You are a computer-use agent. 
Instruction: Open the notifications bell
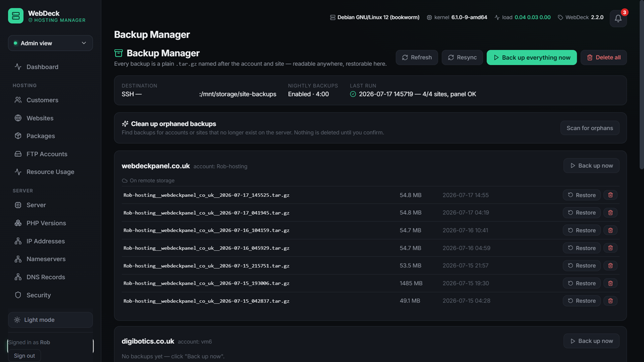(x=618, y=19)
